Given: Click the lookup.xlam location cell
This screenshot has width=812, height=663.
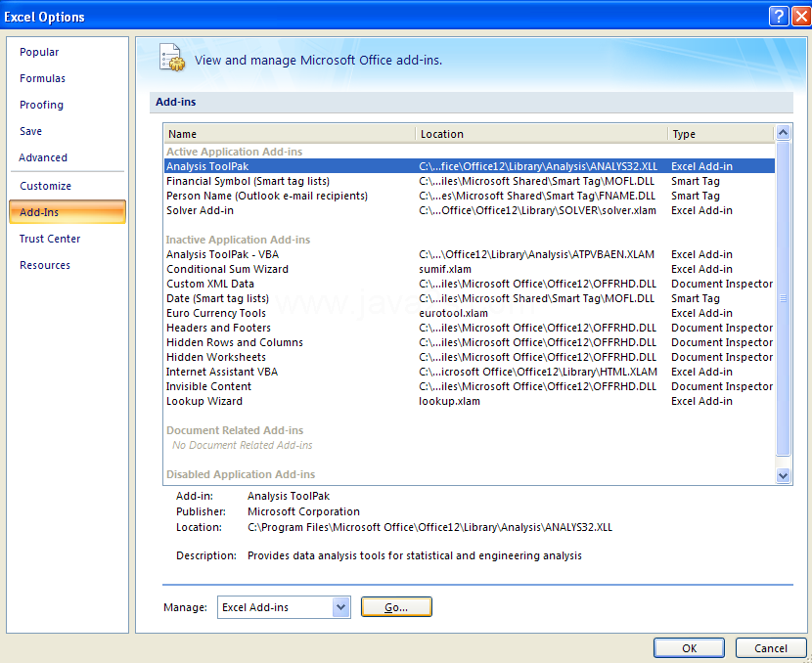Looking at the screenshot, I should tap(449, 401).
